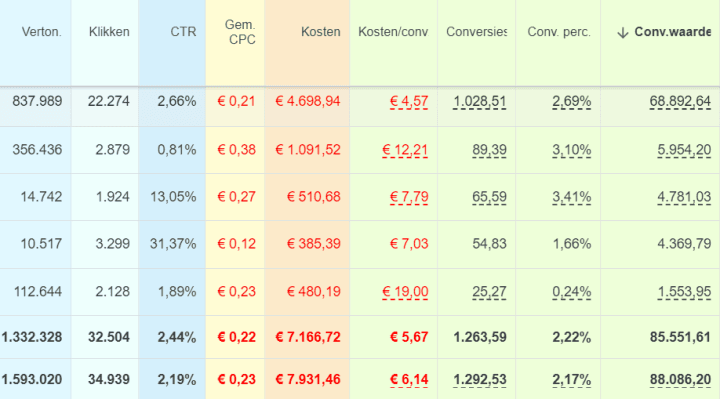The height and width of the screenshot is (399, 720).
Task: Open the underlined € 4,57 cost per conversion
Action: point(409,101)
